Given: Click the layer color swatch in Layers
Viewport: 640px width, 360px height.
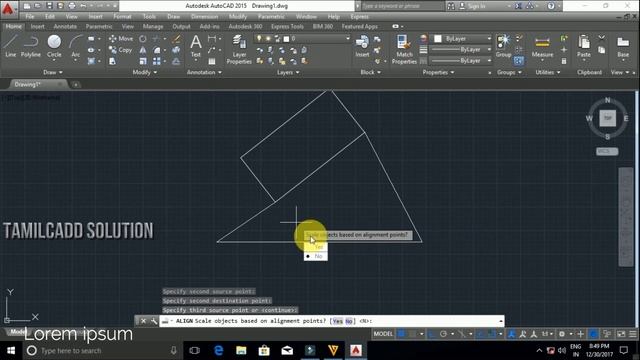Looking at the screenshot, I should tap(287, 39).
